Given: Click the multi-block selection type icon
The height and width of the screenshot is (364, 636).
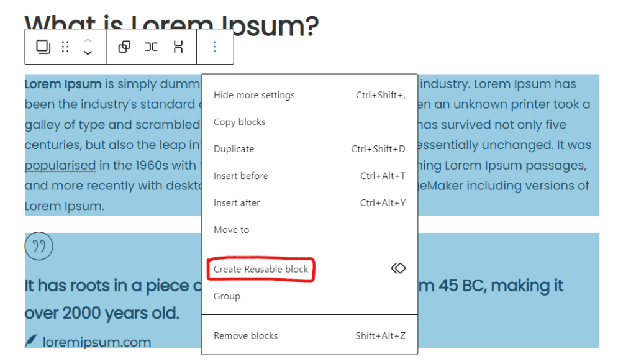Looking at the screenshot, I should click(43, 47).
